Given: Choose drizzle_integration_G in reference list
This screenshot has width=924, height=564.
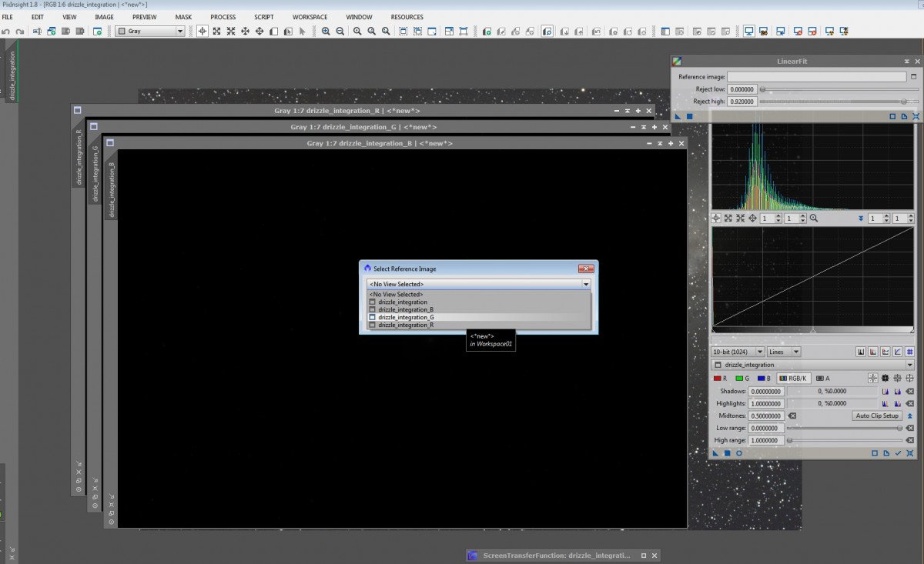Looking at the screenshot, I should coord(479,317).
